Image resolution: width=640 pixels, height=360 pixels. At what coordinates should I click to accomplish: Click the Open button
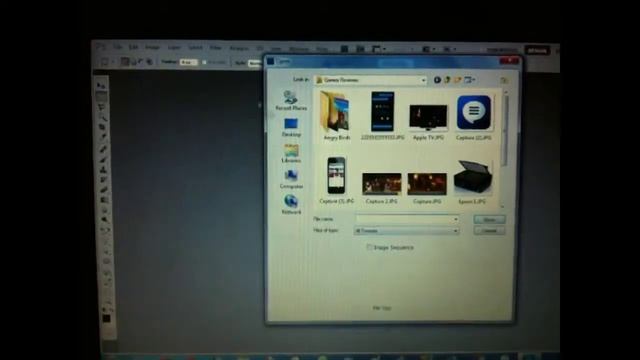[489, 220]
